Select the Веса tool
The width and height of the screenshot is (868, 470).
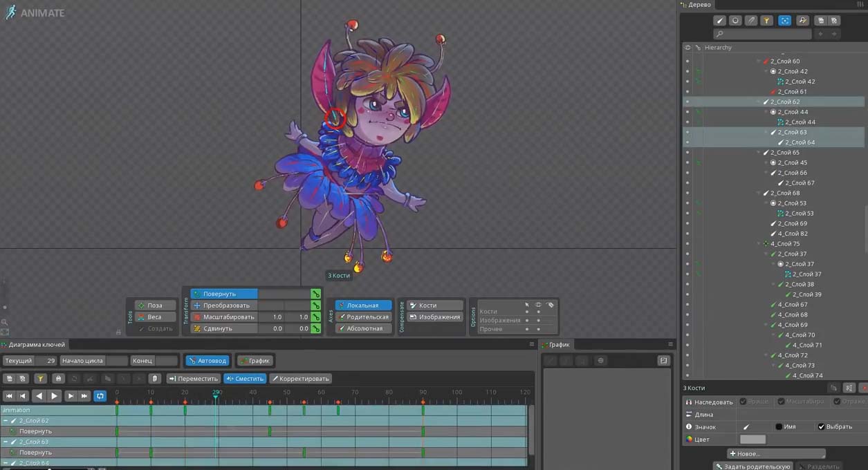pyautogui.click(x=155, y=317)
